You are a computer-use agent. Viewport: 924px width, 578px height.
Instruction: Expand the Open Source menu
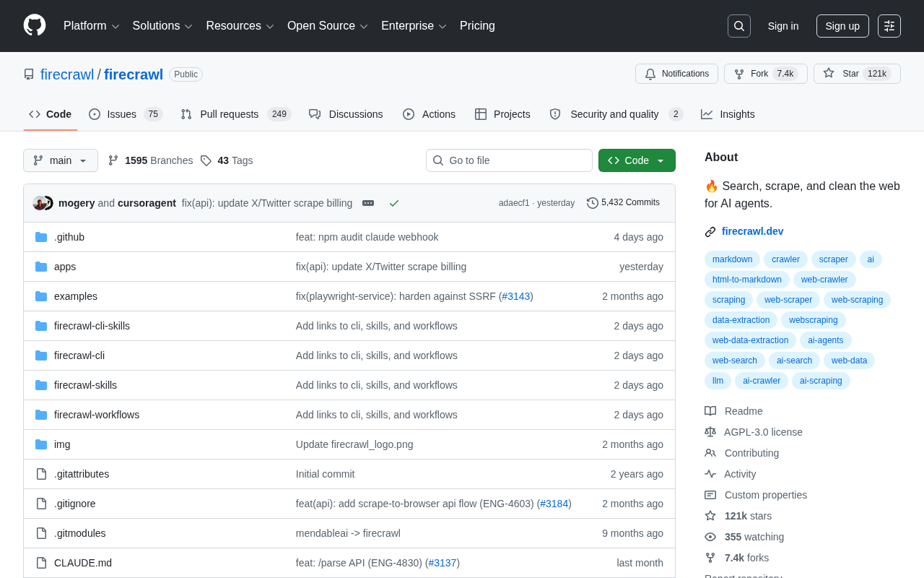[328, 26]
